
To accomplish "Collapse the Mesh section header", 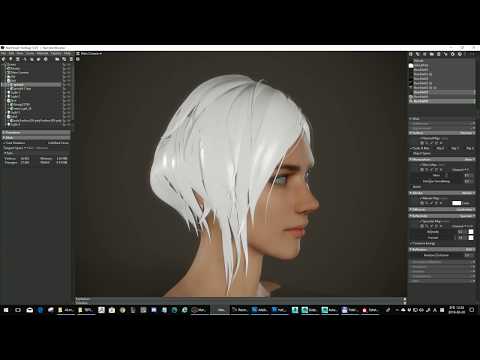I will (36, 138).
